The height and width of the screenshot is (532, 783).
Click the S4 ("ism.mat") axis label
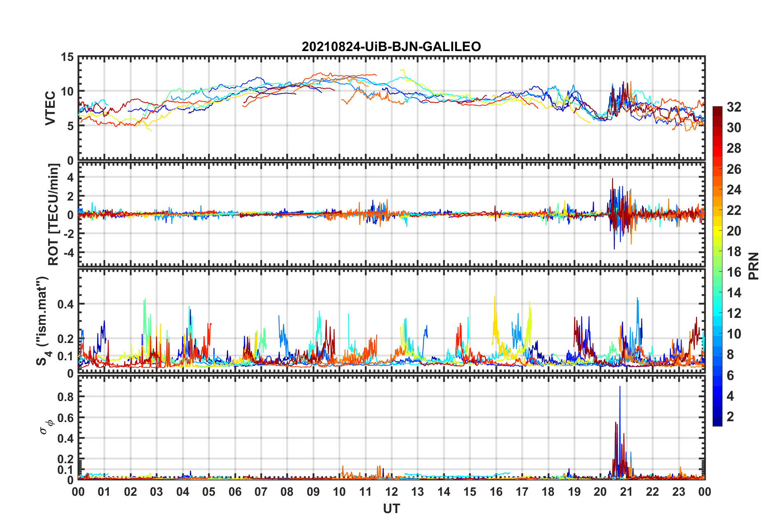coord(42,321)
